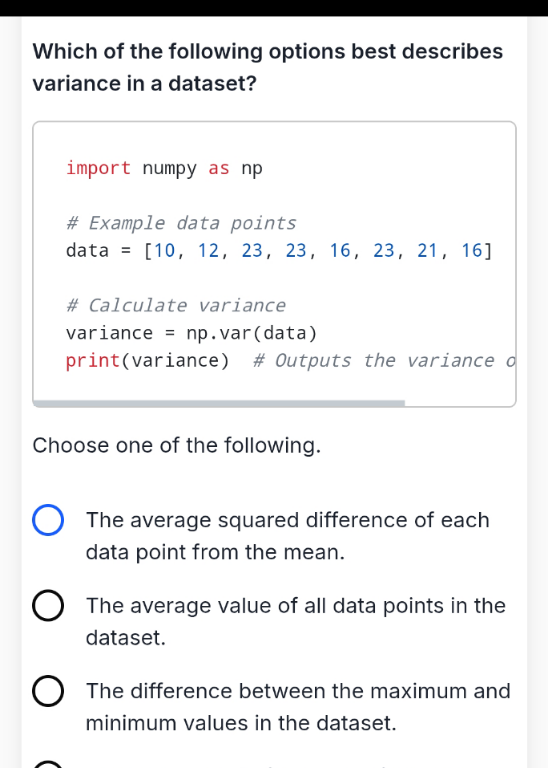Viewport: 548px width, 768px height.
Task: Click the label "The average squared difference of each"
Action: tap(288, 520)
